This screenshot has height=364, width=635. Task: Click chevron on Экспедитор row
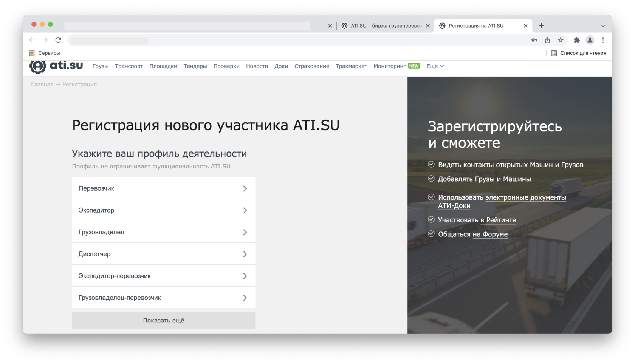tap(245, 210)
